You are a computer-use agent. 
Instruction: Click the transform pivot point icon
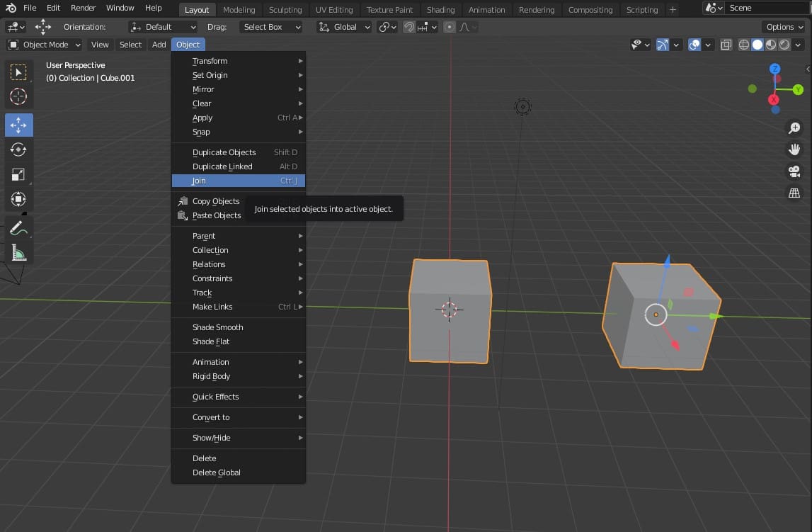click(387, 27)
